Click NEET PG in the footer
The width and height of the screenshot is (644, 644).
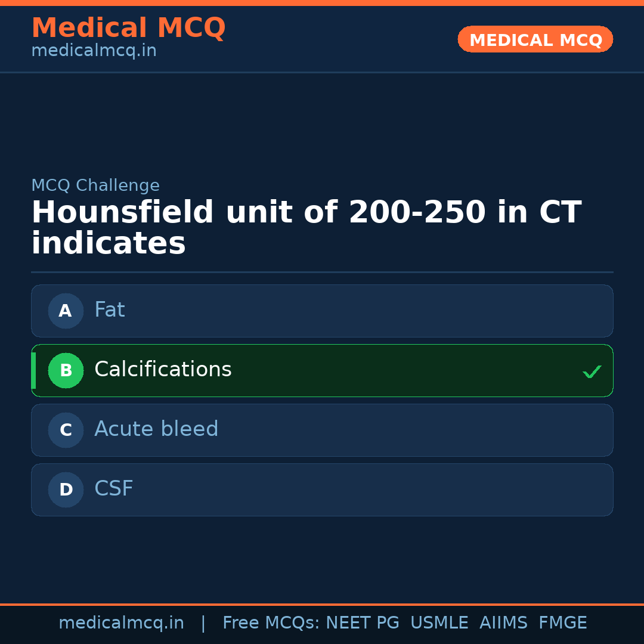click(x=363, y=623)
